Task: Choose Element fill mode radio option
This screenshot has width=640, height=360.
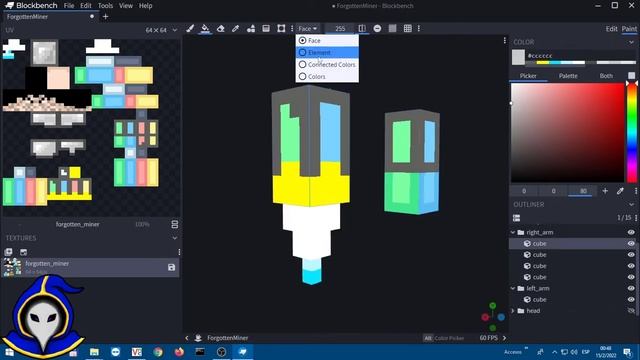Action: pos(327,52)
